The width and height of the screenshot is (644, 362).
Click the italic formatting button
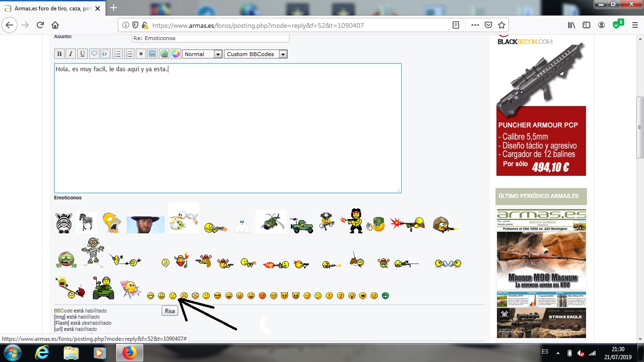tap(71, 54)
